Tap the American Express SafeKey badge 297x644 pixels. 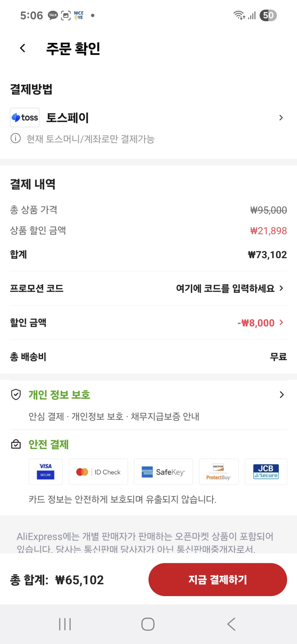coord(163,472)
